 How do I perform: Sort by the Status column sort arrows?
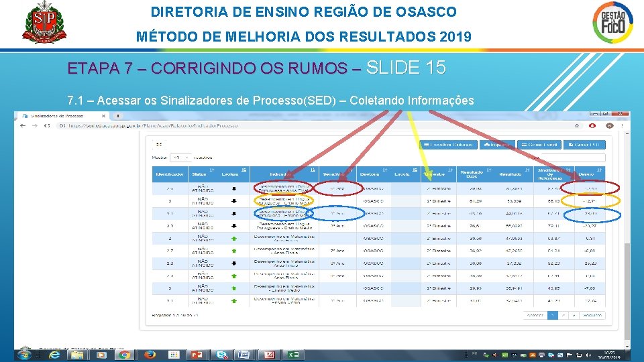pos(212,170)
